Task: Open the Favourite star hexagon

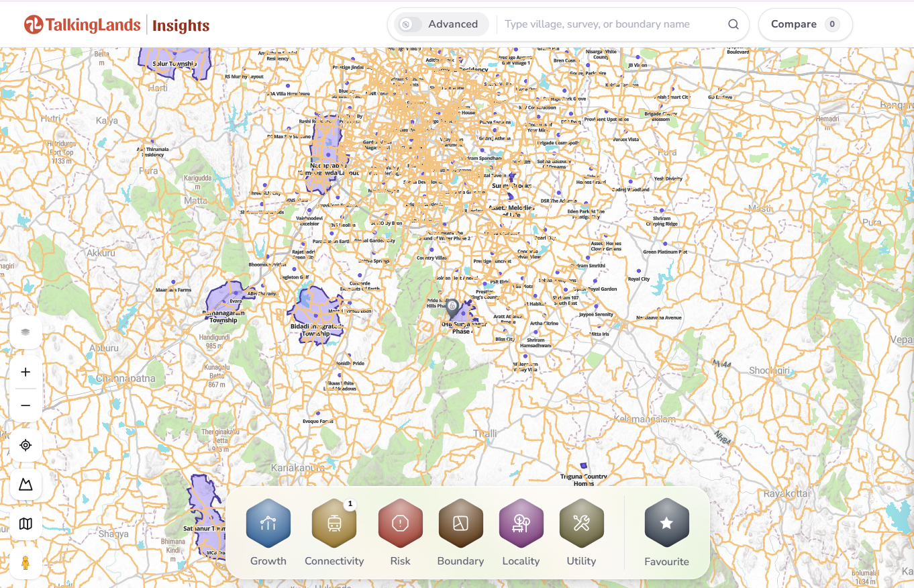Action: coord(666,524)
